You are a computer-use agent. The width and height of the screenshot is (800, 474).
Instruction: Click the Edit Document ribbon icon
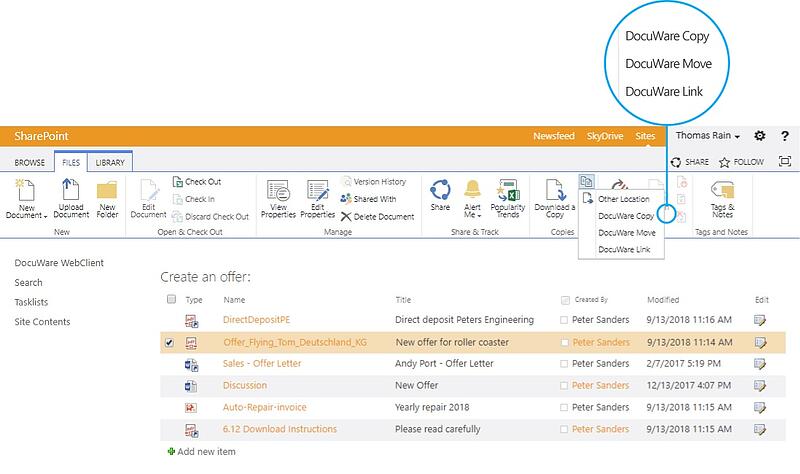pos(148,190)
